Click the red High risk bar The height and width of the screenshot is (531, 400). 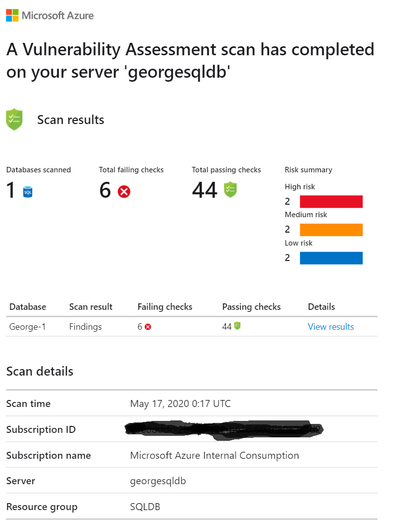pos(331,201)
